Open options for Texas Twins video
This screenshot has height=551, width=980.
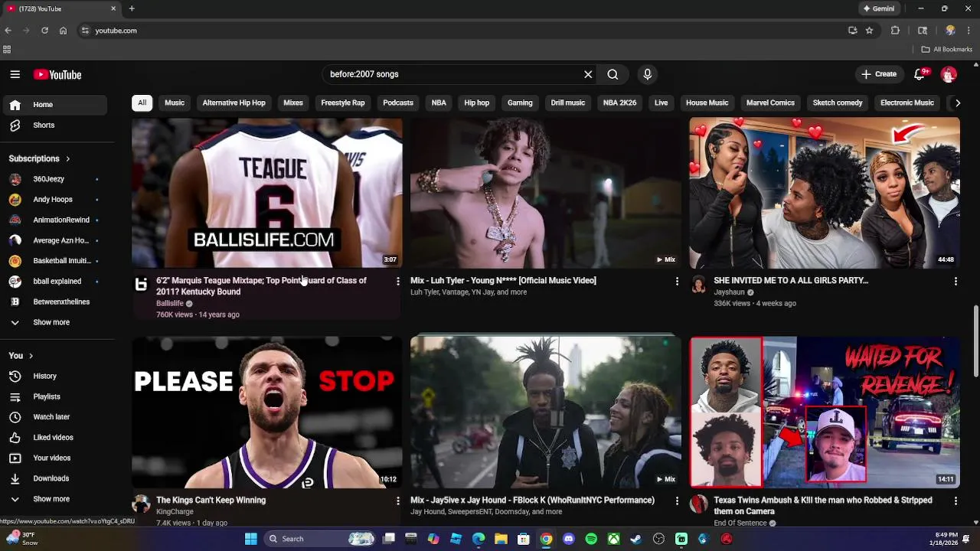coord(955,500)
